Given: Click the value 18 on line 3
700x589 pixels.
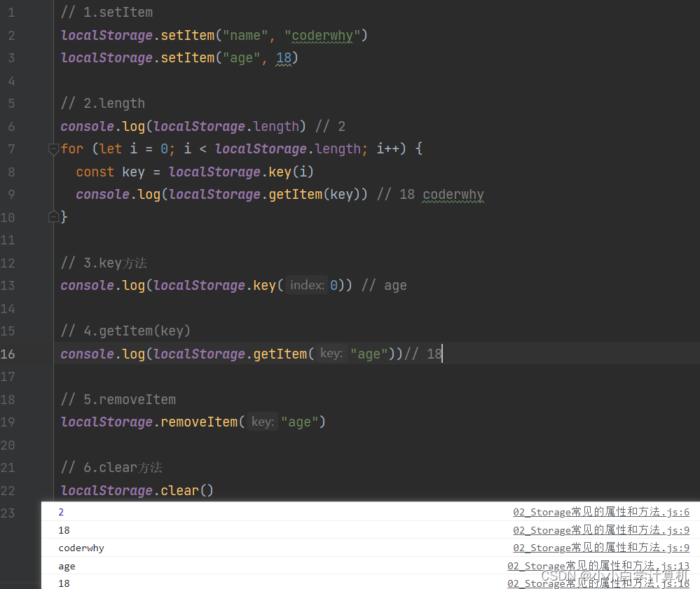Looking at the screenshot, I should pos(284,58).
